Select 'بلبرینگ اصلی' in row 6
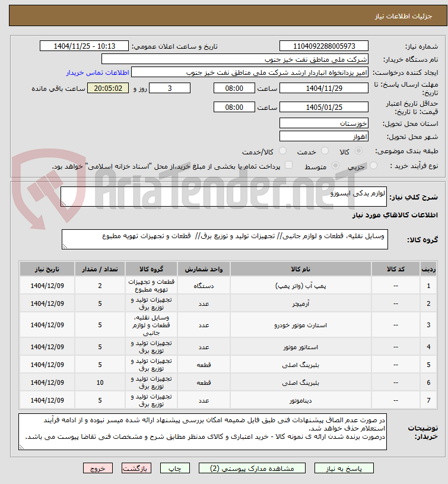 tap(301, 383)
